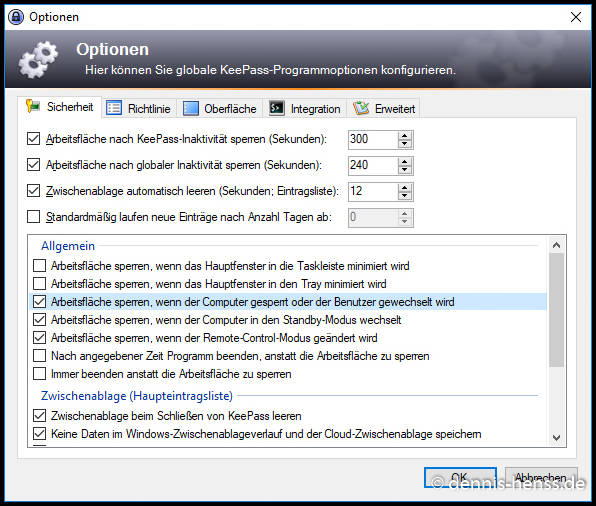Image resolution: width=596 pixels, height=506 pixels.
Task: Toggle sperren when minimized to Taskleiste
Action: click(x=40, y=266)
